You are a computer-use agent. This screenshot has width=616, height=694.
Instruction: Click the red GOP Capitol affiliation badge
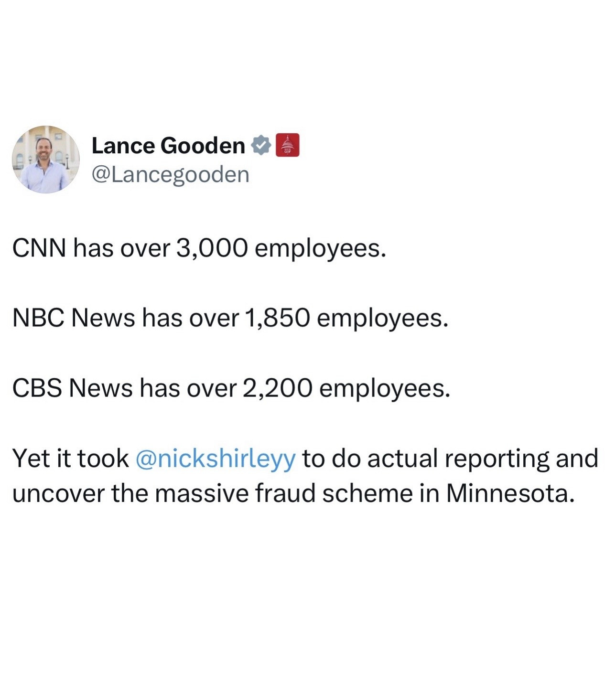[x=288, y=145]
